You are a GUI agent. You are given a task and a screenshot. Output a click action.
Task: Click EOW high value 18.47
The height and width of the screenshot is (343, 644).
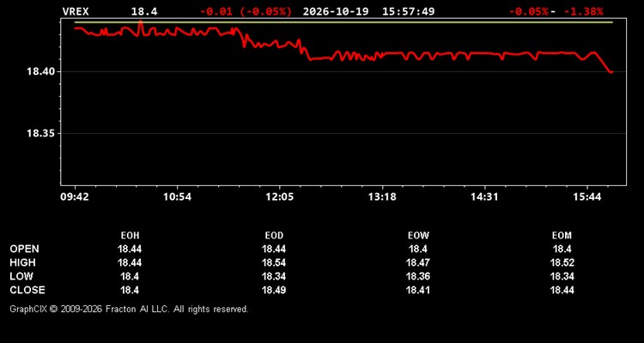[418, 262]
